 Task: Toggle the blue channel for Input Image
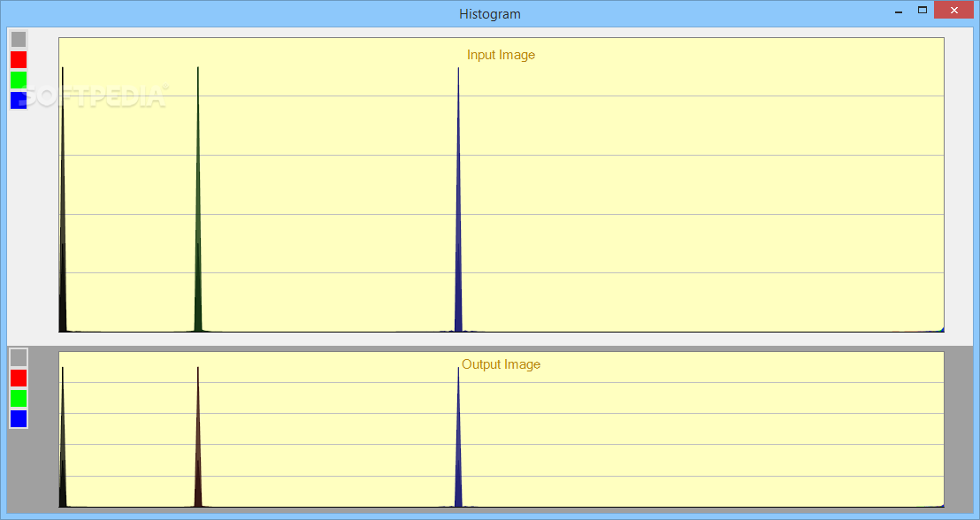point(19,100)
